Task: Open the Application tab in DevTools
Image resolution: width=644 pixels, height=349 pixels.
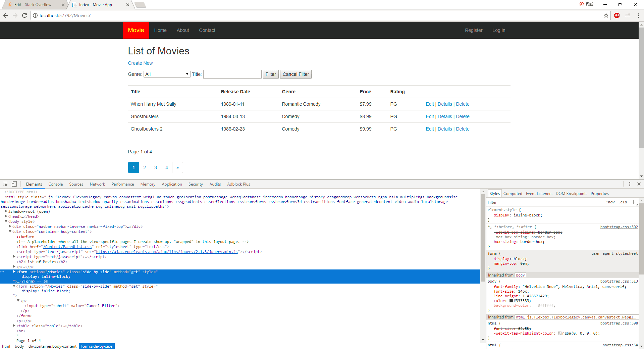Action: coord(172,184)
